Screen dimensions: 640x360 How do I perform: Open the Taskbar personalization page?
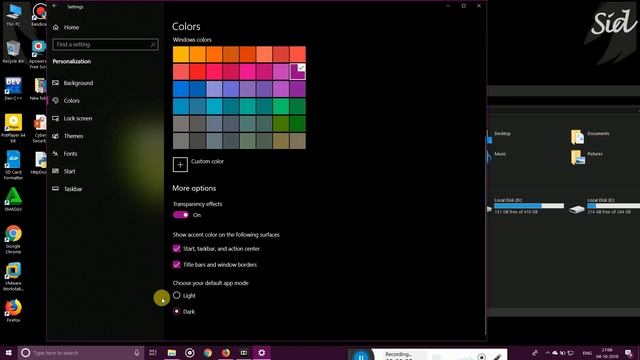[x=67, y=189]
